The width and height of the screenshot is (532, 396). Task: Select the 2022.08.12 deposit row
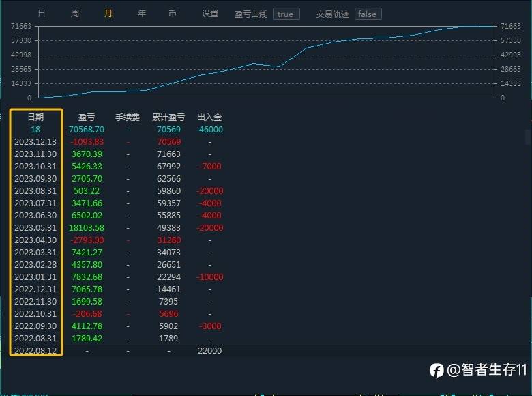119,350
